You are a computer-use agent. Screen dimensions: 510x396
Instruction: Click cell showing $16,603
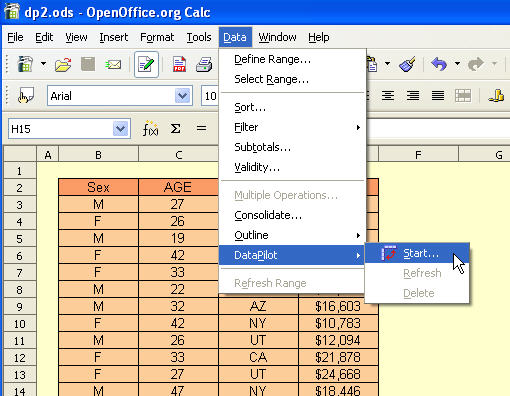pyautogui.click(x=338, y=306)
